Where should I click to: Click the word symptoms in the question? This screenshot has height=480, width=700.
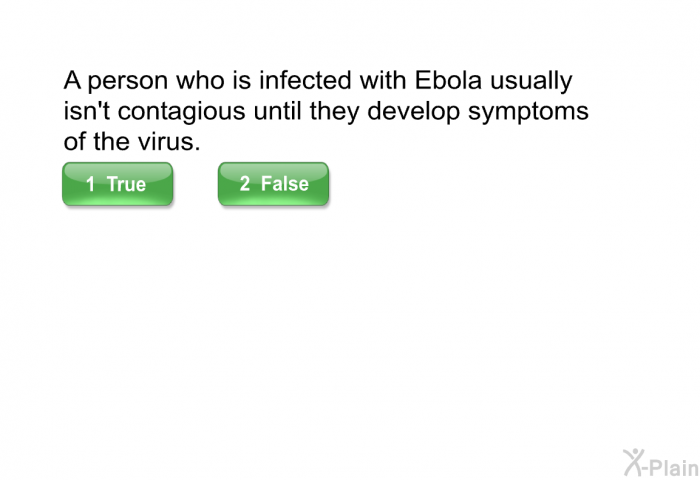coord(528,113)
